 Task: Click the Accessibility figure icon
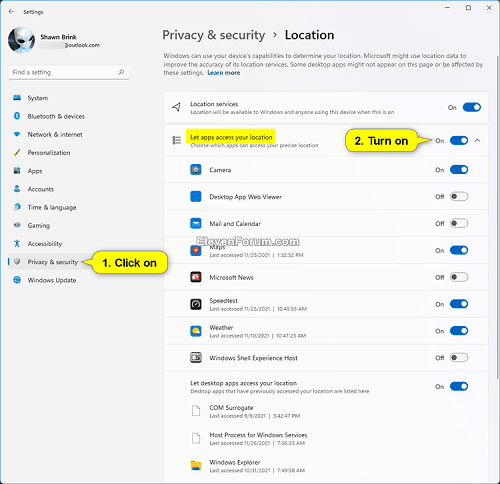coord(17,243)
